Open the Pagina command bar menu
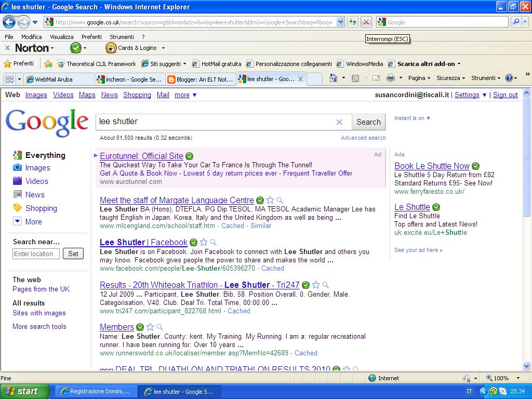Viewport: 532px width, 399px height. click(419, 78)
